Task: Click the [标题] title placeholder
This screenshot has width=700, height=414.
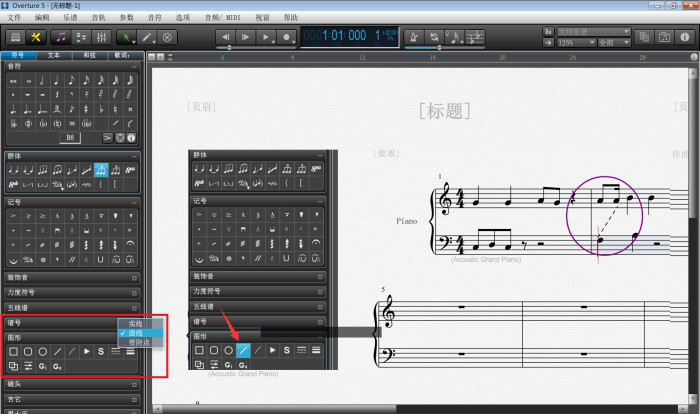Action: tap(445, 110)
